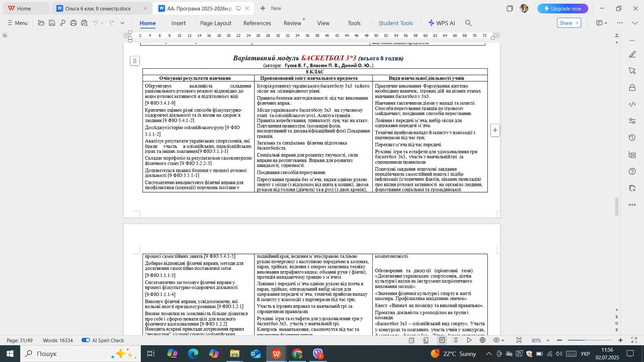Viewport: 644px width, 362px height.
Task: Open the comments panel icon
Action: pyautogui.click(x=599, y=23)
